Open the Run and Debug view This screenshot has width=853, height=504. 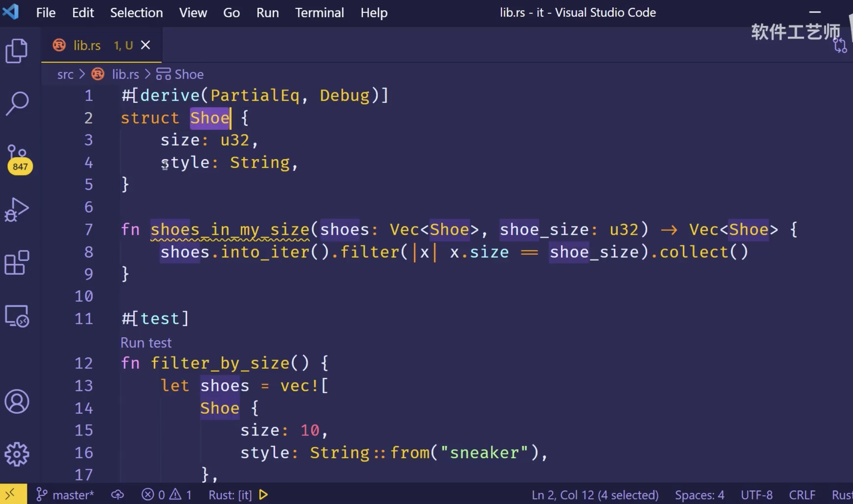coord(17,210)
